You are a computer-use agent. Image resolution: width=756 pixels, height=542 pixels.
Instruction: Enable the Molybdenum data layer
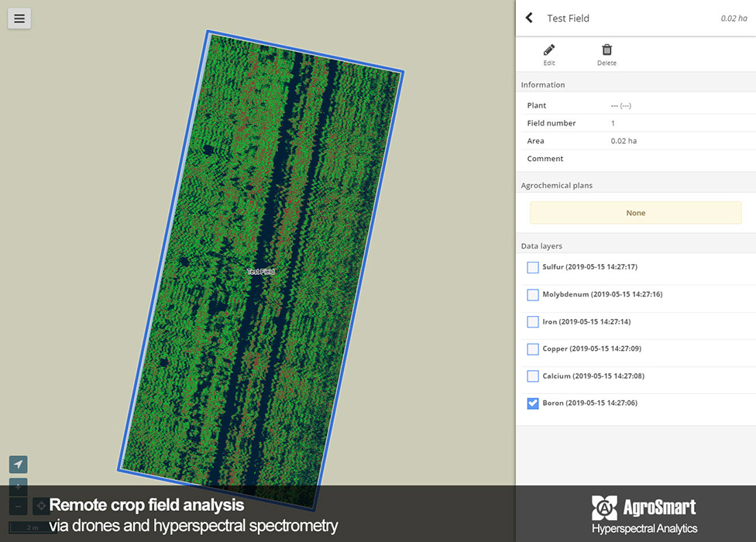click(x=533, y=295)
